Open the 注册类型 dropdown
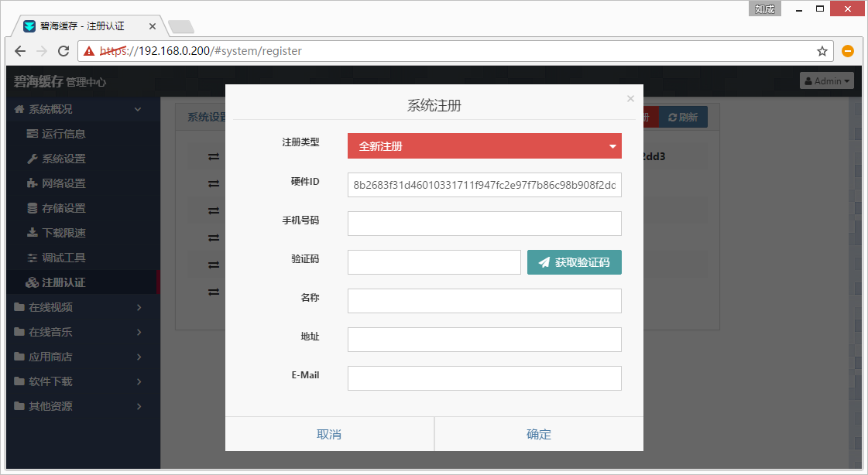868x475 pixels. click(484, 146)
